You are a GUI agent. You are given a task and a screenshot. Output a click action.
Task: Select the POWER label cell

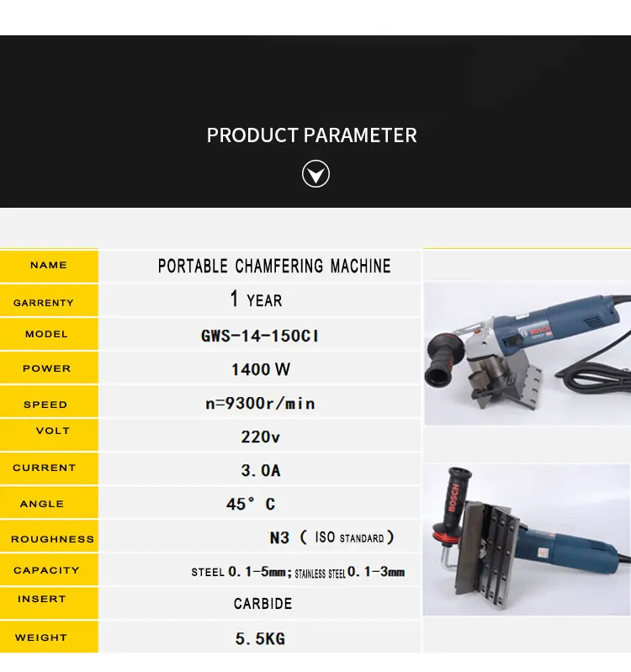(x=49, y=368)
